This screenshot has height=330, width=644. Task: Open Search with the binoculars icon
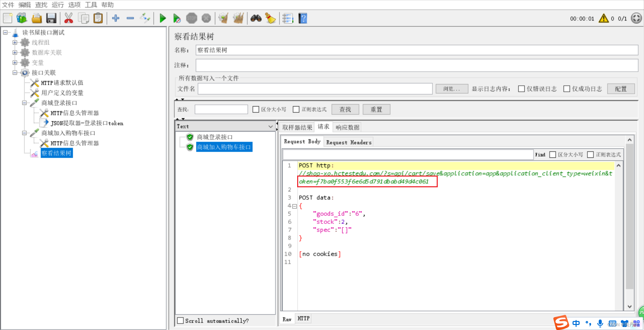(256, 18)
